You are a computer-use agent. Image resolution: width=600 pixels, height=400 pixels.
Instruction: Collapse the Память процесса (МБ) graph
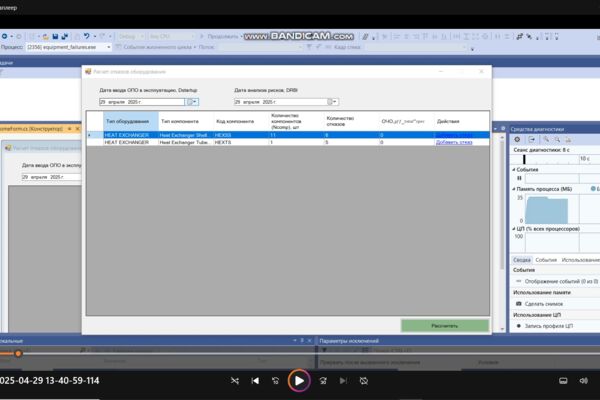click(514, 189)
